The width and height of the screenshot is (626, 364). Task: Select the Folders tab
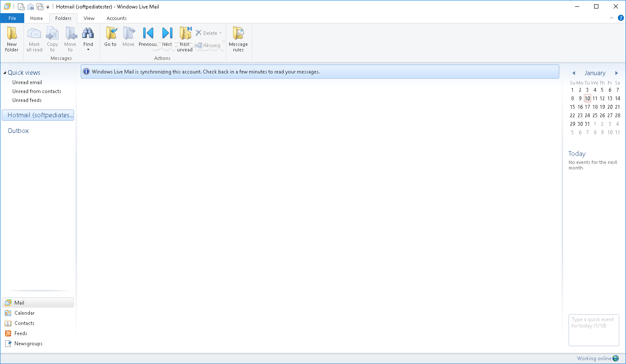pos(63,18)
